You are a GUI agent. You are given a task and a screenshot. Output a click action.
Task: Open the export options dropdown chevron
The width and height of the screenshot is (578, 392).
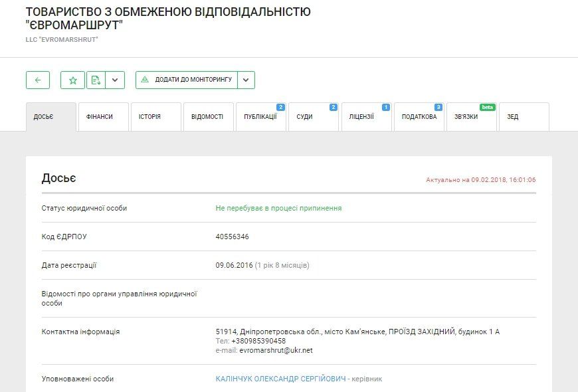pos(114,79)
